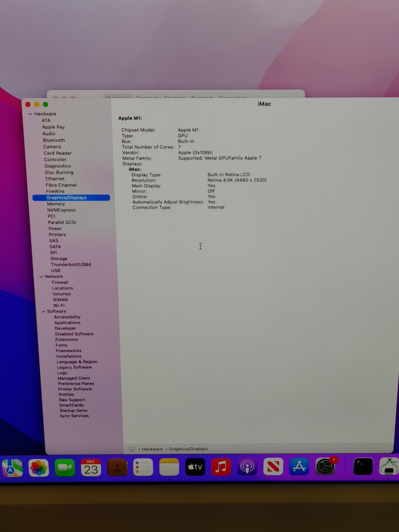The image size is (399, 532).
Task: Open Reminders in the Dock
Action: (143, 467)
